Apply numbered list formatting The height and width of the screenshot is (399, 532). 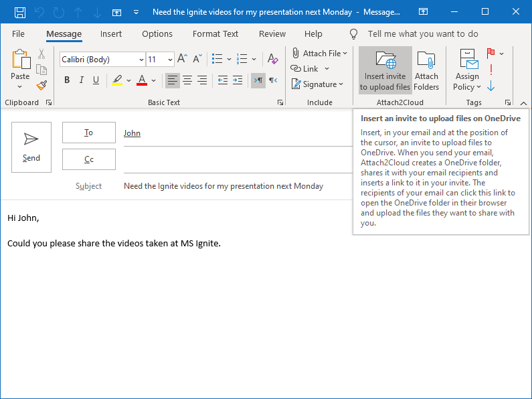(242, 59)
